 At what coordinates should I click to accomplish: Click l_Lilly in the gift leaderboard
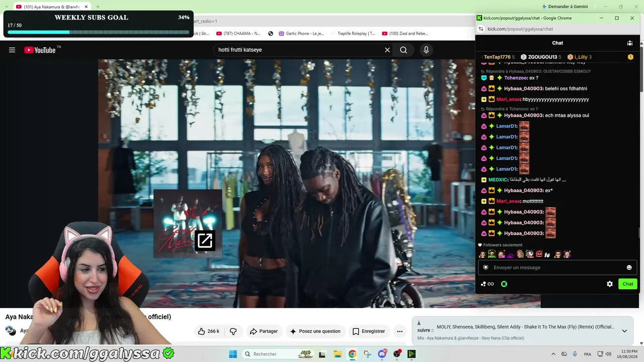coord(579,57)
